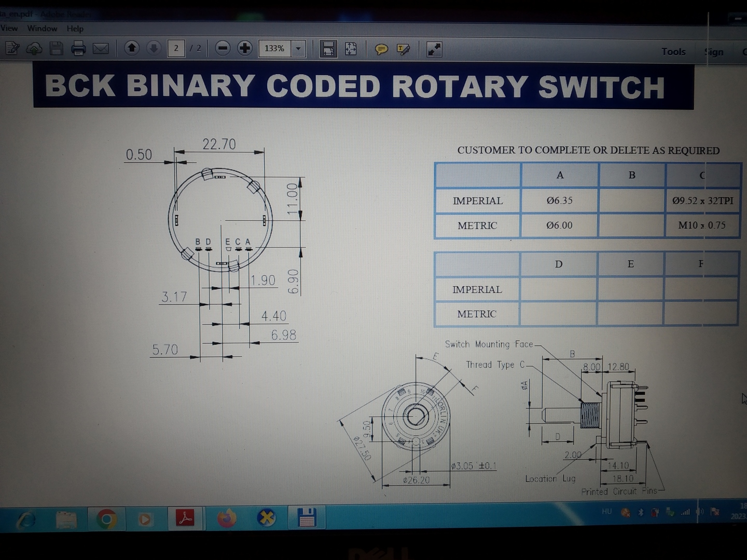Open the blue-yellow X app in taskbar
This screenshot has height=560, width=747.
[266, 517]
